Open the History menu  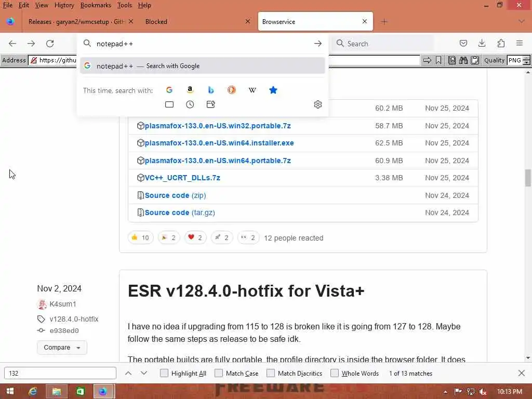[64, 5]
